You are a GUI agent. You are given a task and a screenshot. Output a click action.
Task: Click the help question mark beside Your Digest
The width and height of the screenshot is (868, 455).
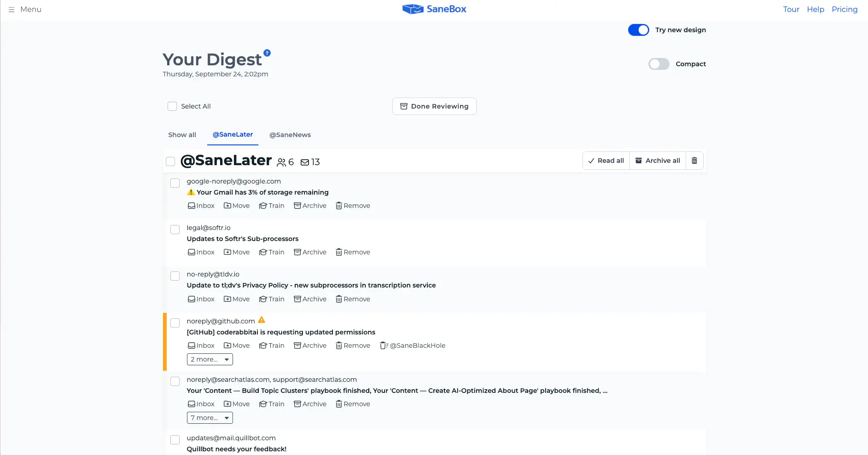point(267,53)
